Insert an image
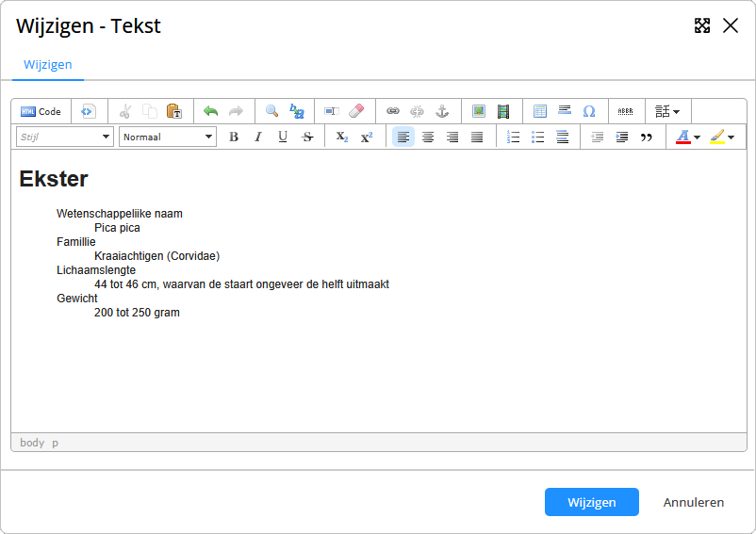Viewport: 756px width, 534px height. point(479,111)
